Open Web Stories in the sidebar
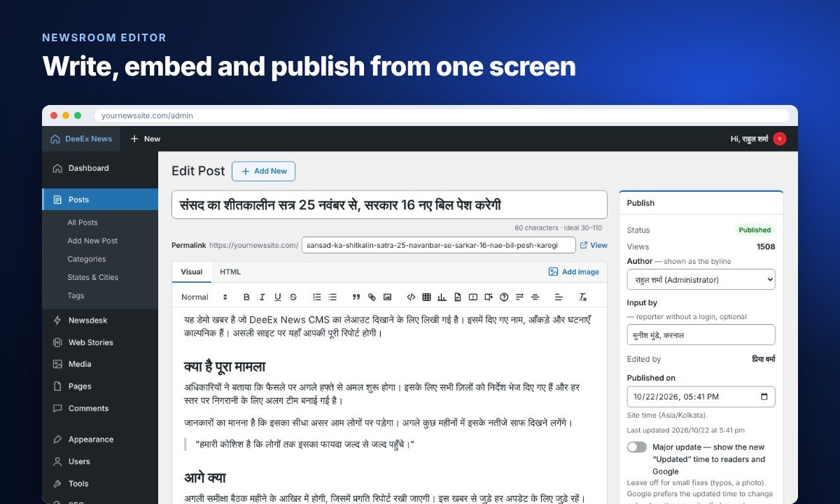 [x=100, y=342]
